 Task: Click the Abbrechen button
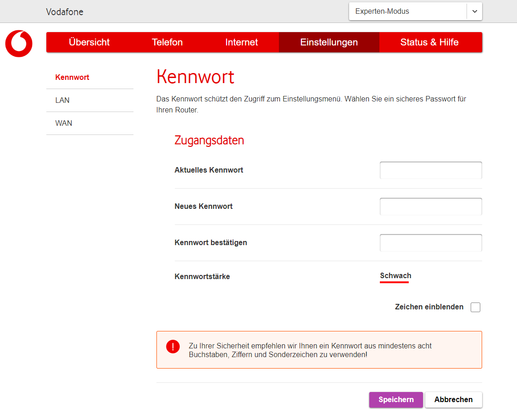(x=453, y=400)
